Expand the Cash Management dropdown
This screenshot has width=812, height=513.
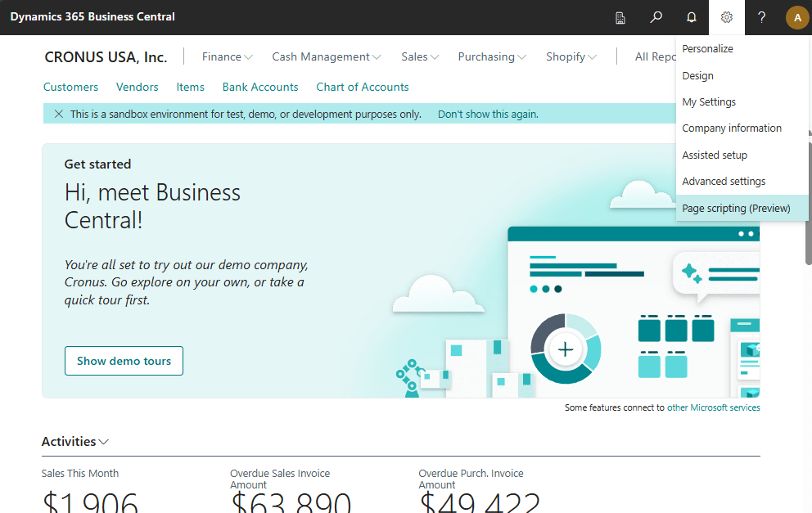coord(326,56)
